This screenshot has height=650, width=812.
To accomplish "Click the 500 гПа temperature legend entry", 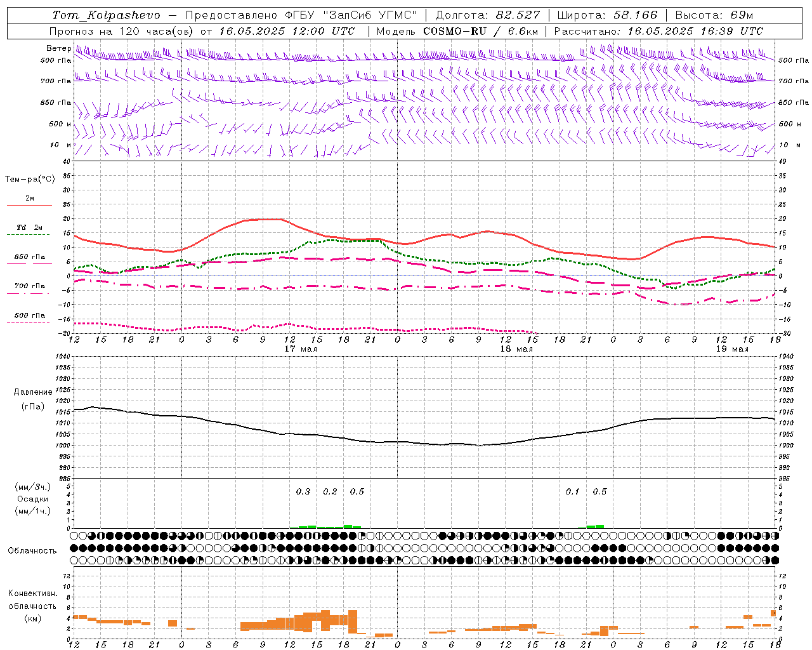I will click(29, 315).
